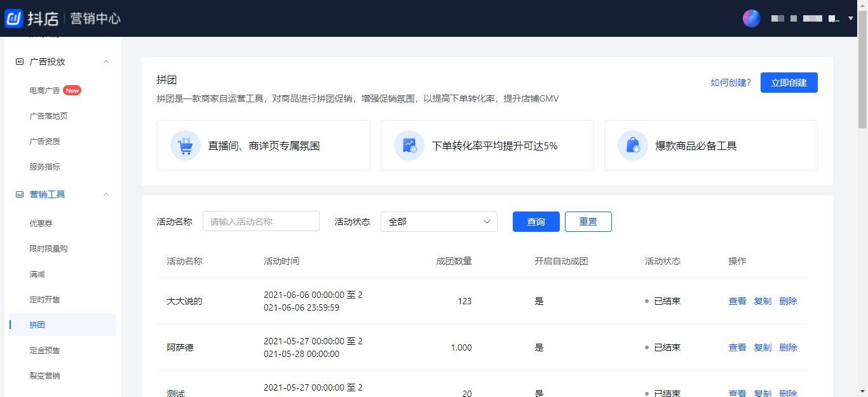Delete the 大大说的 activity

(x=788, y=301)
